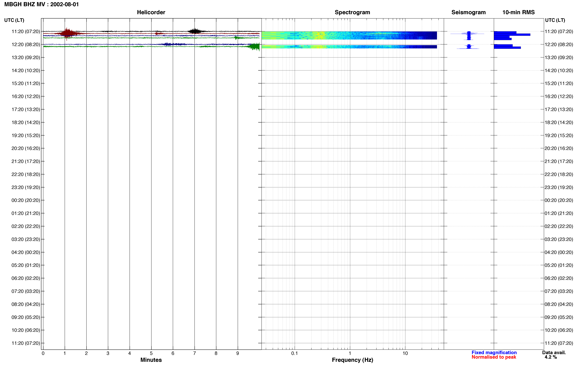Viewport: 588px width, 368px height.
Task: Click the Minutes axis label
Action: coord(151,360)
